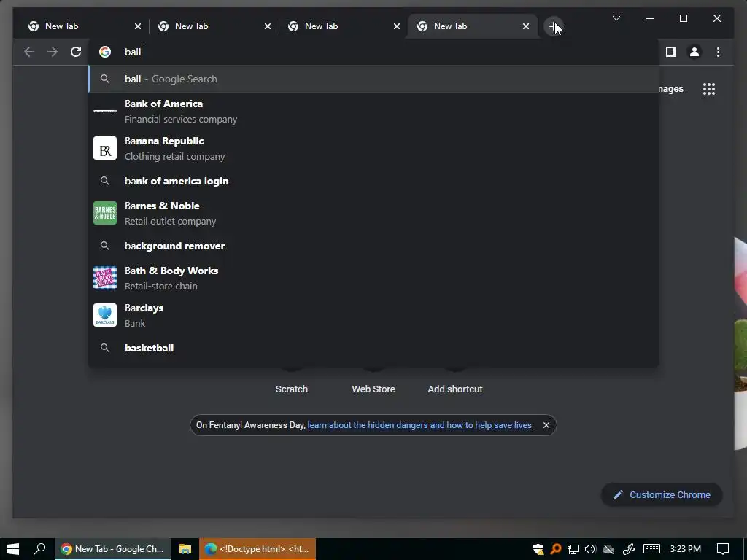
Task: Choose the Bath & Body Works suggestion
Action: 374,278
